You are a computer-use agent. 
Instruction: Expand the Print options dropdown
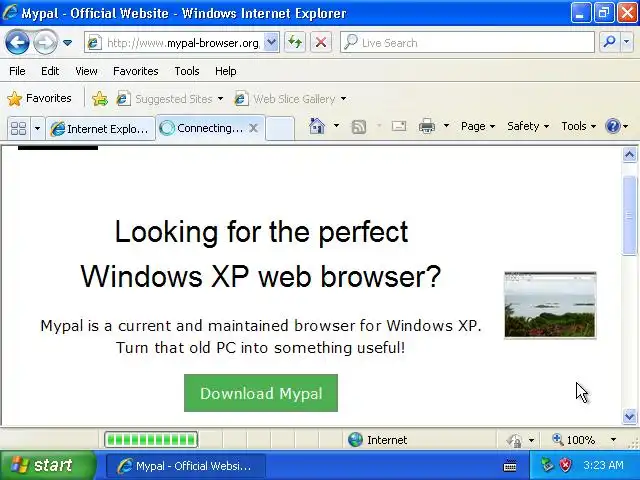pyautogui.click(x=447, y=126)
